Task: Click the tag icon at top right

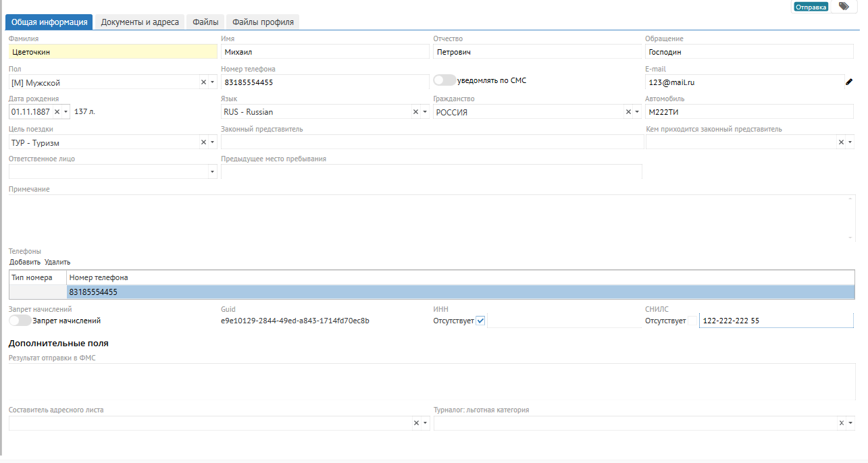Action: (844, 6)
